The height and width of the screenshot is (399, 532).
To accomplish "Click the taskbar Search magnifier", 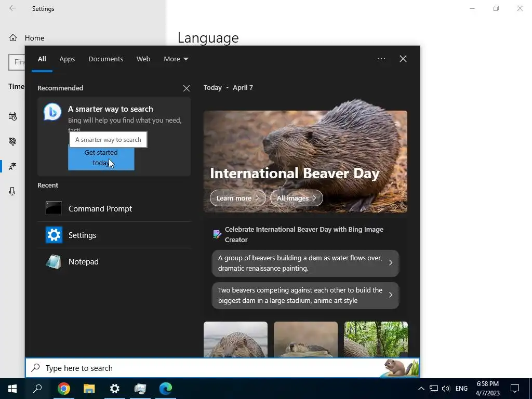I will pyautogui.click(x=37, y=389).
